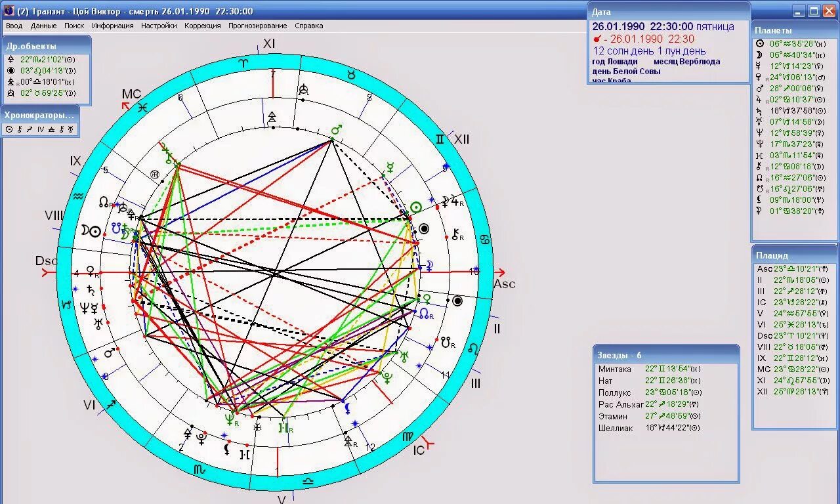The height and width of the screenshot is (504, 840).
Task: Open the Поиск menu
Action: pyautogui.click(x=74, y=26)
